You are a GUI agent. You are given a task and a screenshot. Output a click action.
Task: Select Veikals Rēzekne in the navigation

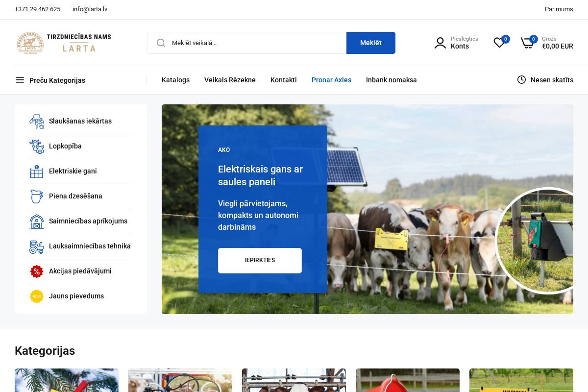[230, 80]
